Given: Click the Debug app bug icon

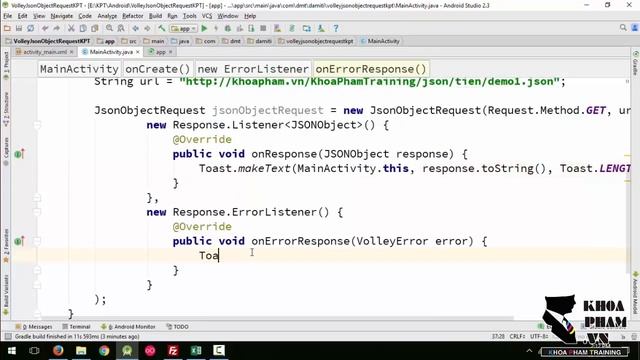Looking at the screenshot, I should [228, 28].
